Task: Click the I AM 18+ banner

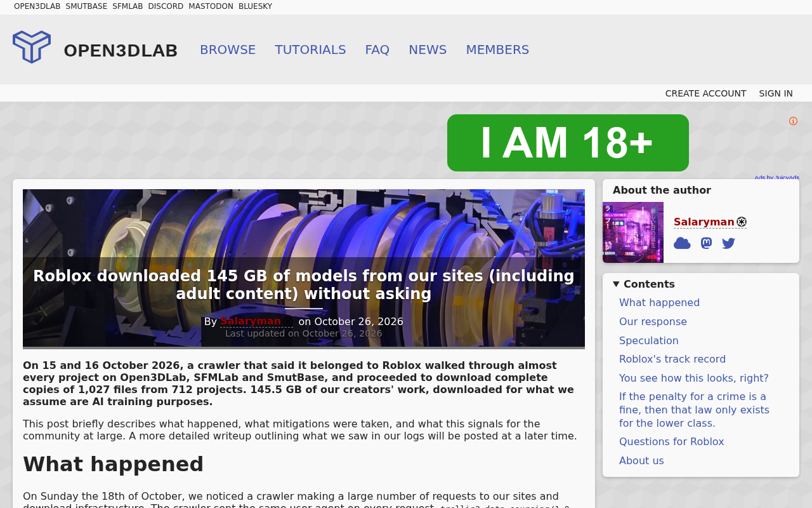Action: click(568, 143)
